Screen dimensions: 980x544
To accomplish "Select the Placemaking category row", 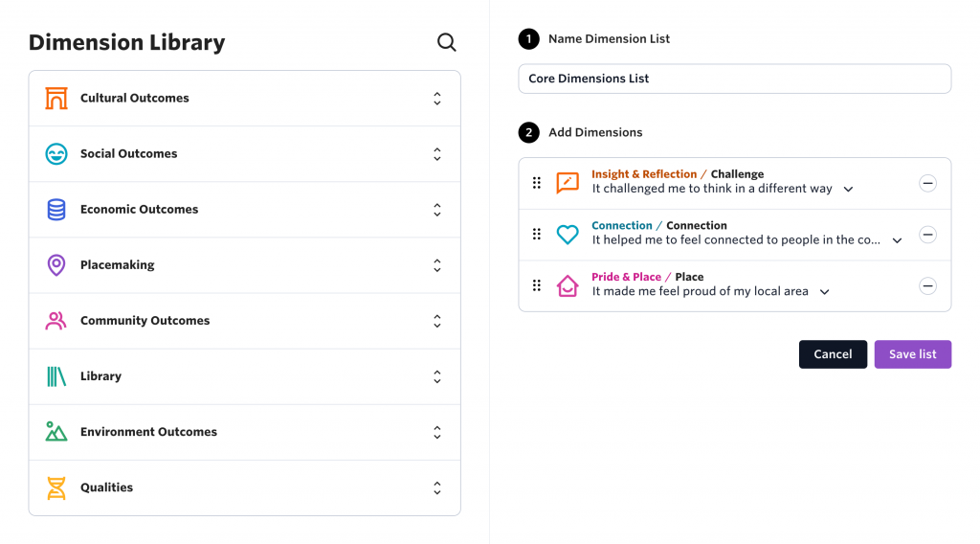I will click(x=244, y=265).
